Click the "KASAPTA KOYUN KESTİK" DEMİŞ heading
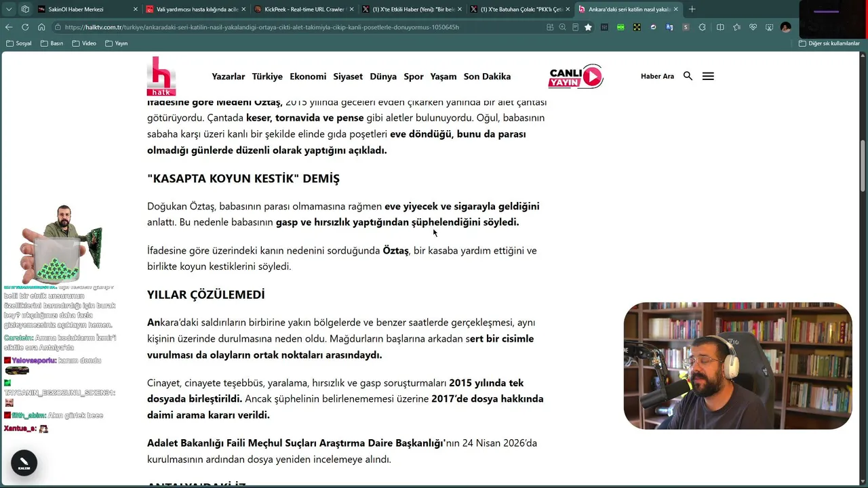 (243, 179)
